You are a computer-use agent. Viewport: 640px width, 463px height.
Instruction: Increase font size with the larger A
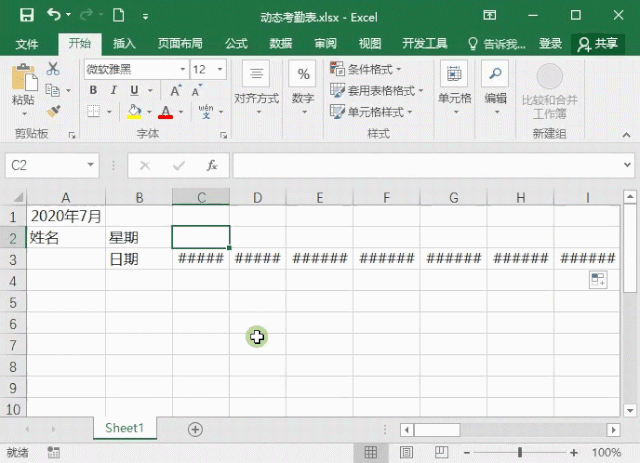pos(176,91)
